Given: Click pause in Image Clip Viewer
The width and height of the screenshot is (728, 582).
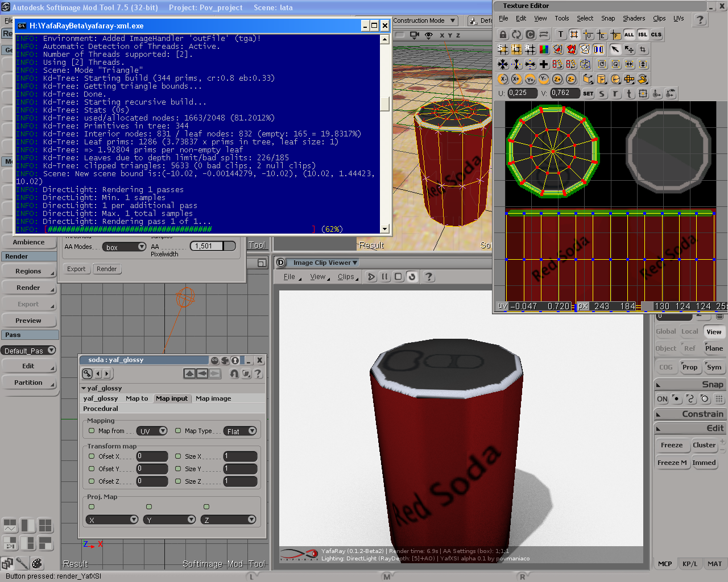Looking at the screenshot, I should click(x=385, y=277).
